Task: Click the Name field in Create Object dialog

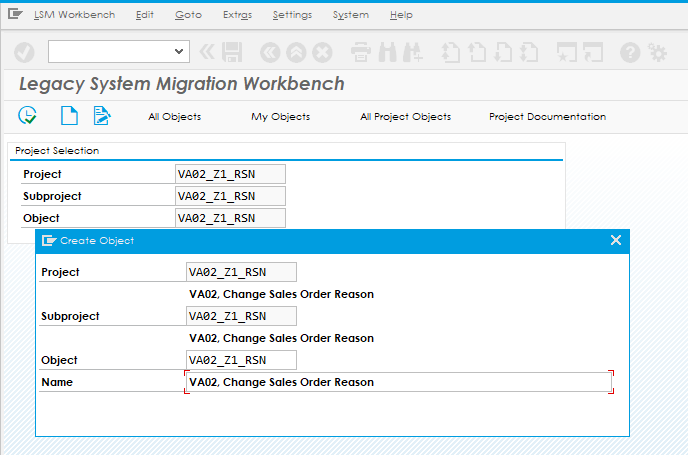Action: (x=399, y=382)
